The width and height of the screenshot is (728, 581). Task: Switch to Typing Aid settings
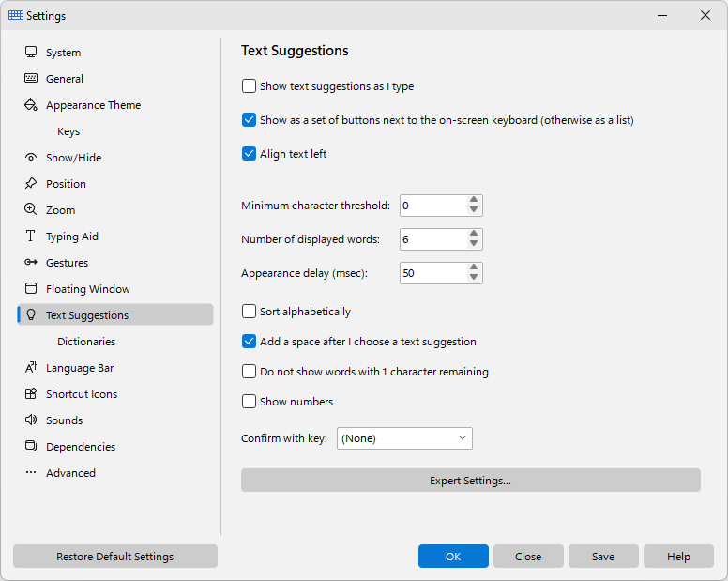click(x=115, y=237)
